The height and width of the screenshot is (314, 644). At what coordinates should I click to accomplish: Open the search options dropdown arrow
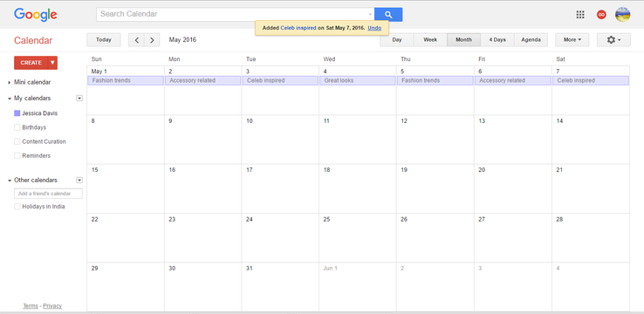370,14
